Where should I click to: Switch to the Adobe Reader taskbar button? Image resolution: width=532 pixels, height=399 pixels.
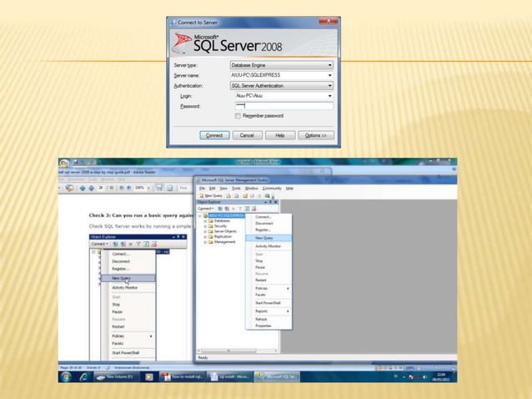(183, 377)
